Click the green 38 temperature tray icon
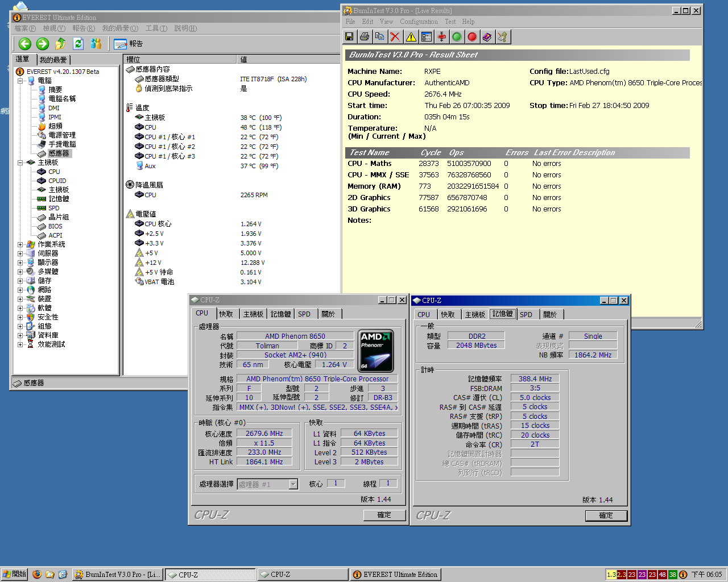 click(x=673, y=575)
